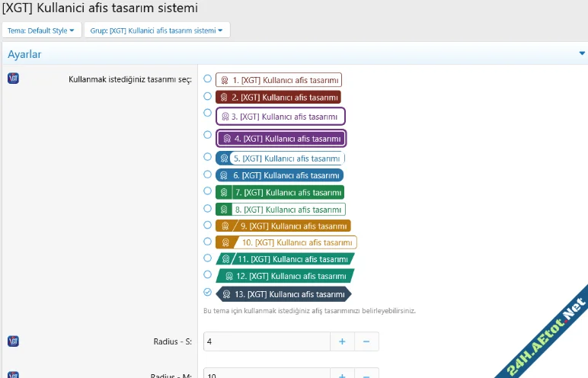Image resolution: width=588 pixels, height=378 pixels.
Task: Click the award icon in orange badge 9
Action: (x=224, y=226)
